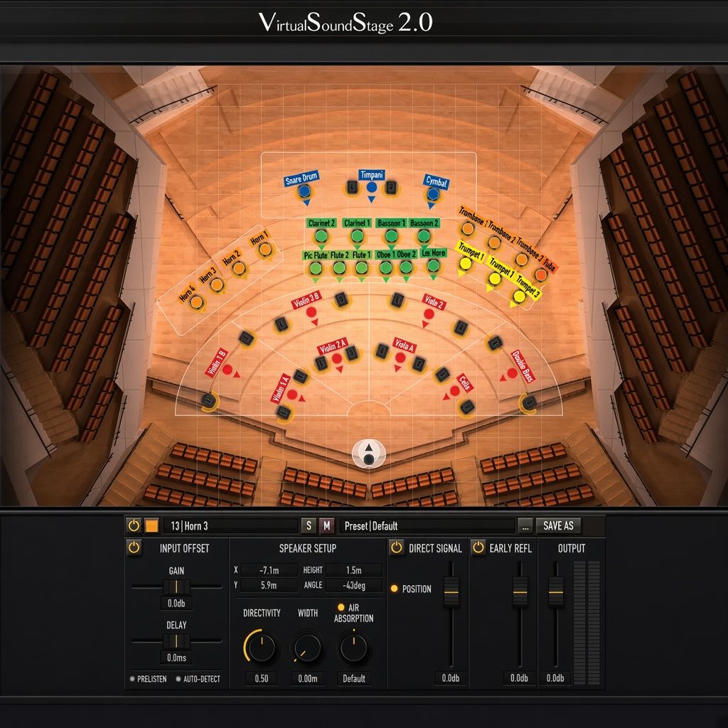728x728 pixels.
Task: Select the Flute 1 marker
Action: coord(362,267)
